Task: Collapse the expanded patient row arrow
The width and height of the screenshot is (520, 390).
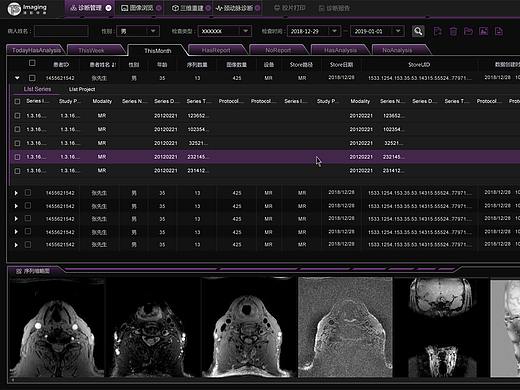Action: [x=17, y=78]
